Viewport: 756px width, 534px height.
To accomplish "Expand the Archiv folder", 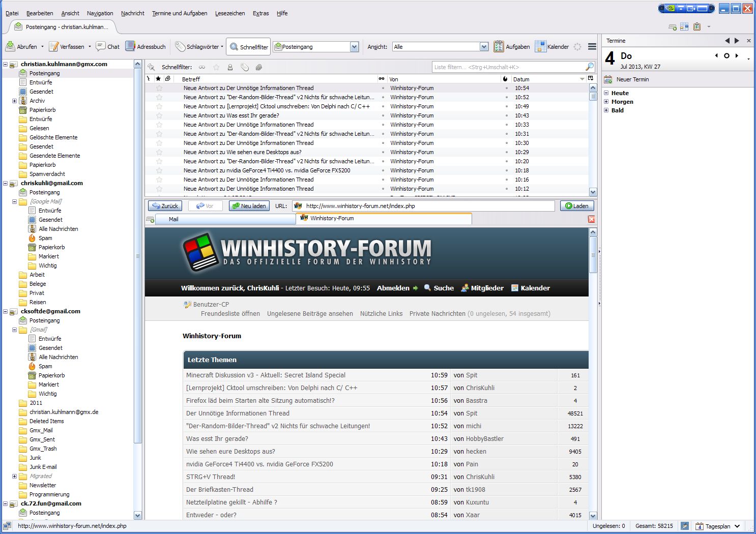I will [14, 101].
